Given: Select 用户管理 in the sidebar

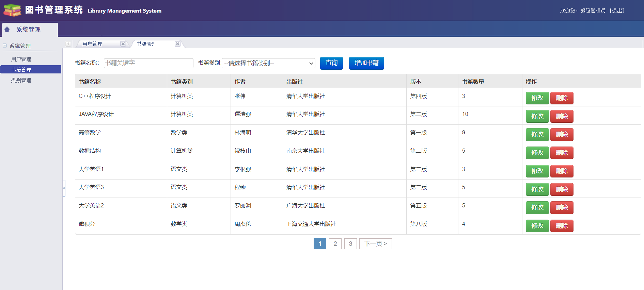Looking at the screenshot, I should click(21, 59).
